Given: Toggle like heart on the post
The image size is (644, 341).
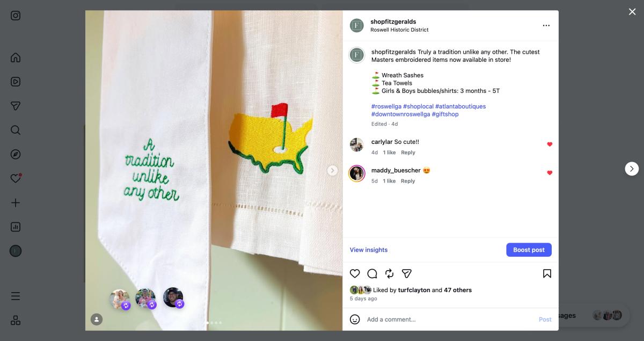Looking at the screenshot, I should [x=355, y=273].
